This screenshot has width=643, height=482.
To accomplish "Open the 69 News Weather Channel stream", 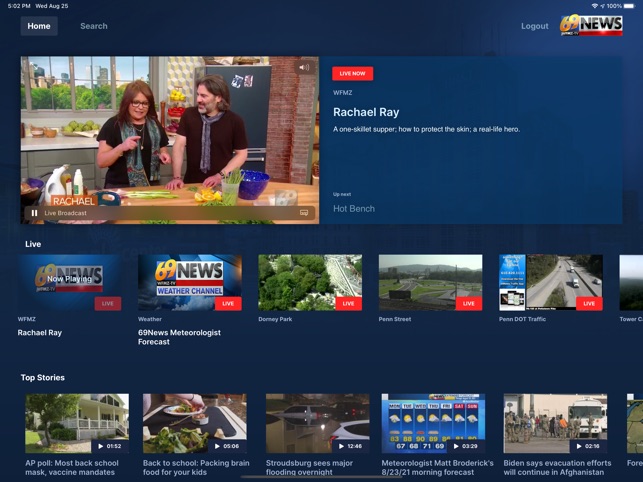I will [189, 282].
